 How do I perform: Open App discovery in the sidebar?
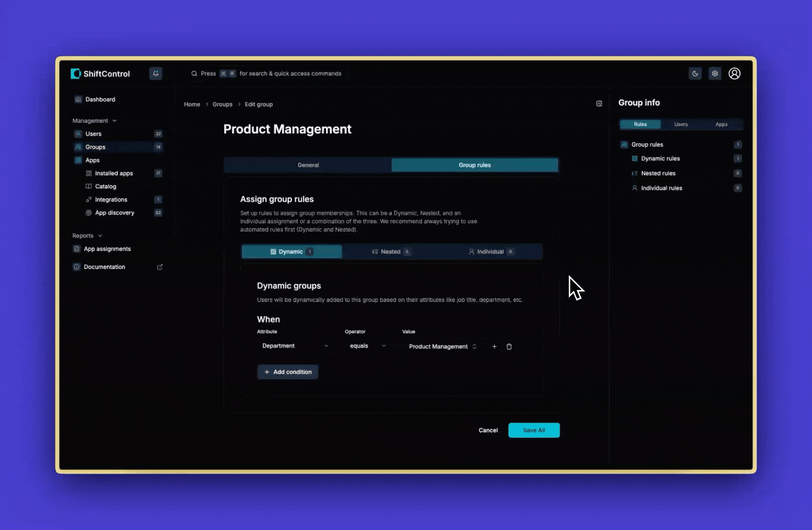click(x=114, y=213)
